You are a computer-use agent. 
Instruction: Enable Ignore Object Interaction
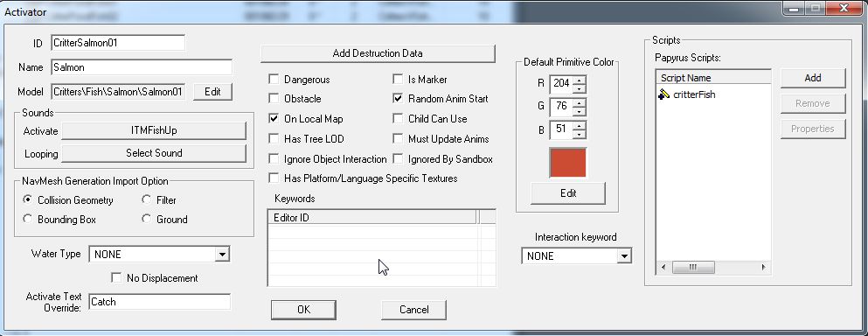274,159
